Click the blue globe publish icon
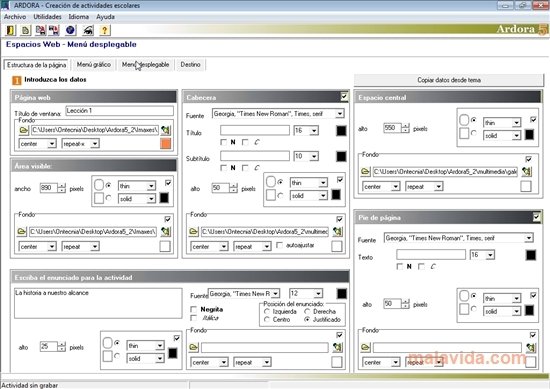This screenshot has height=389, width=550. coord(71,31)
